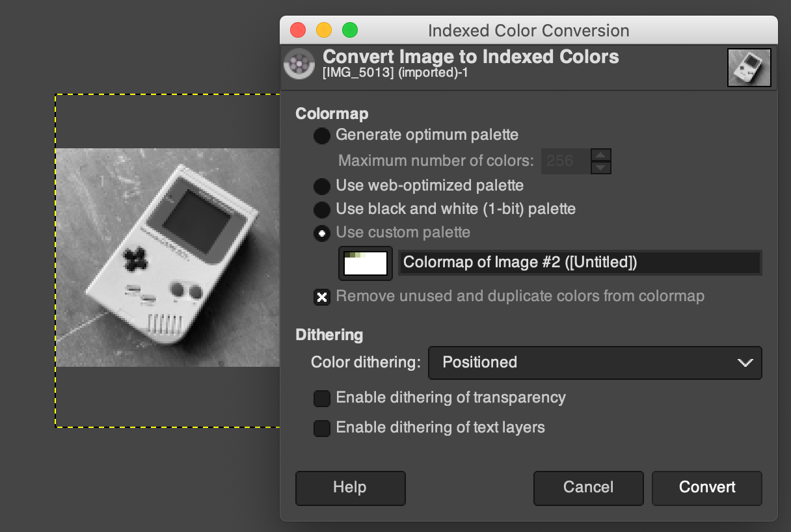Screen dimensions: 791x532
Task: Enable dithering of transparency
Action: click(x=321, y=398)
